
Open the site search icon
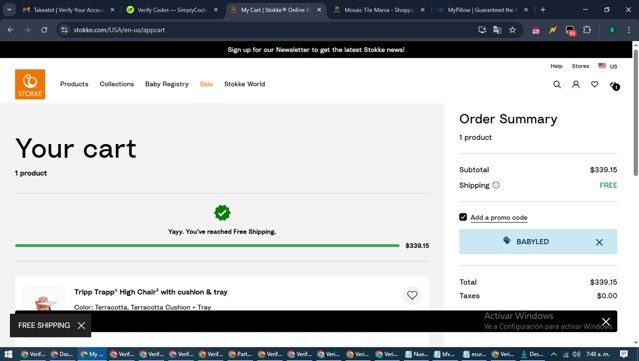(557, 84)
